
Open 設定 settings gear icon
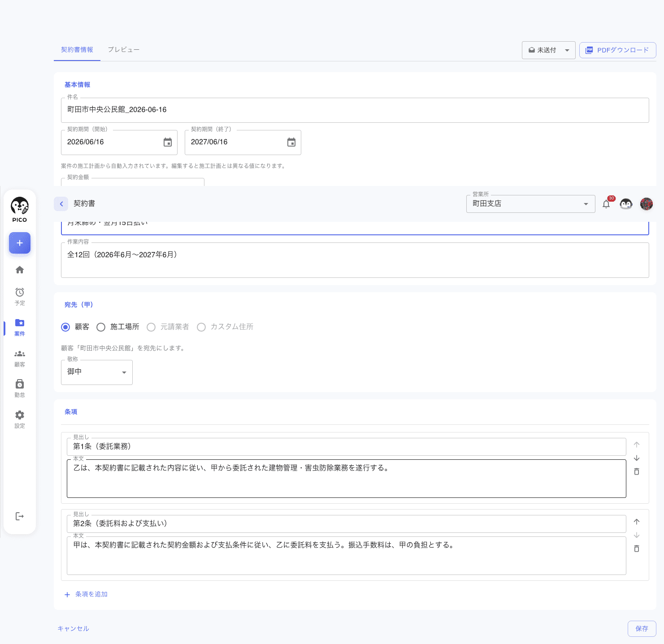pos(20,419)
